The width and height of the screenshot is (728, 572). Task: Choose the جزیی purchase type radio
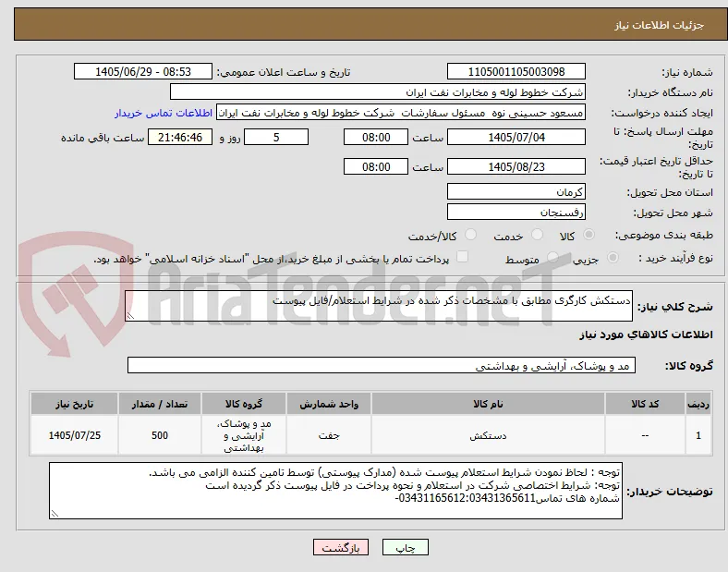click(x=613, y=257)
